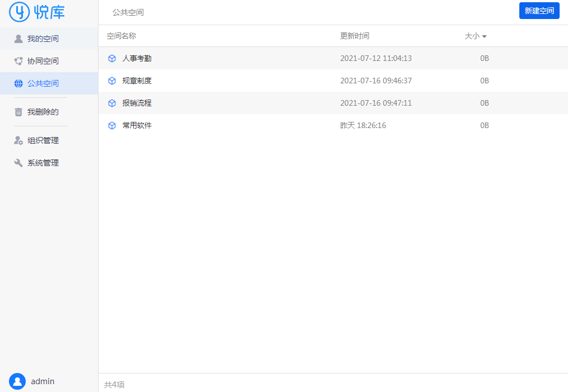Select 公共空间 in the sidebar
Viewport: 568px width, 392px height.
[49, 84]
